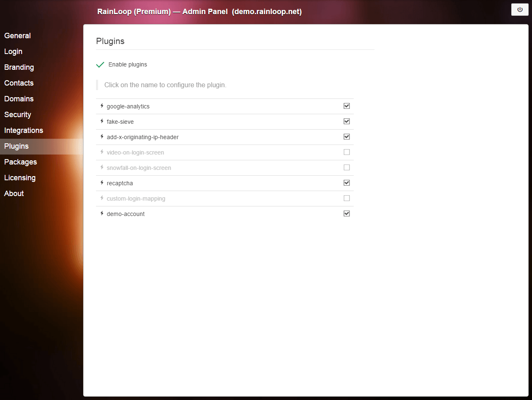Open the Licensing page
This screenshot has width=532, height=400.
pyautogui.click(x=20, y=178)
